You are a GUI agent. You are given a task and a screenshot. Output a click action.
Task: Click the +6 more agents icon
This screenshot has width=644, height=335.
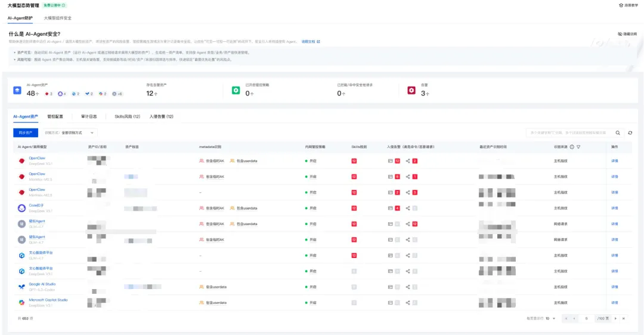114,94
